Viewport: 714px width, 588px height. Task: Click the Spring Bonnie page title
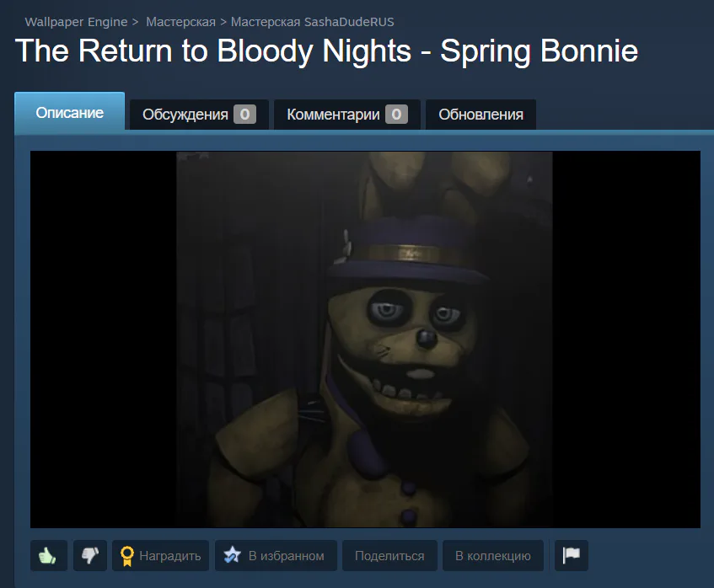[326, 51]
